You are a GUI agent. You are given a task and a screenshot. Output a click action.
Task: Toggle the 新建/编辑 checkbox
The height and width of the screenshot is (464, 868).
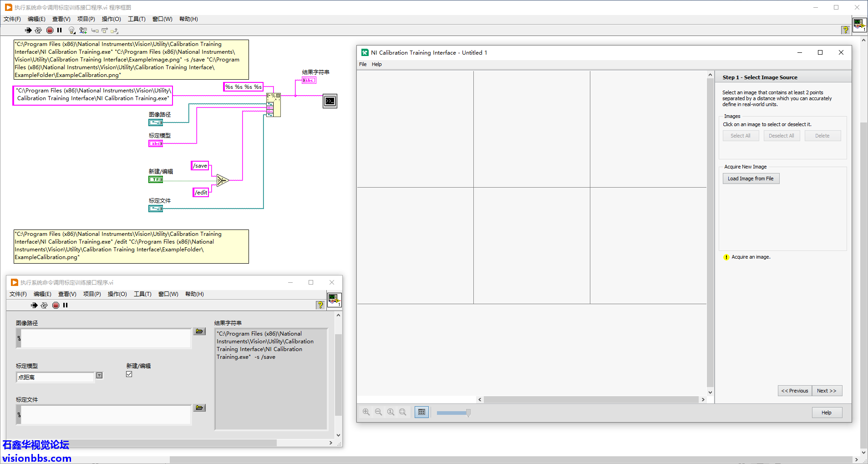coord(129,374)
